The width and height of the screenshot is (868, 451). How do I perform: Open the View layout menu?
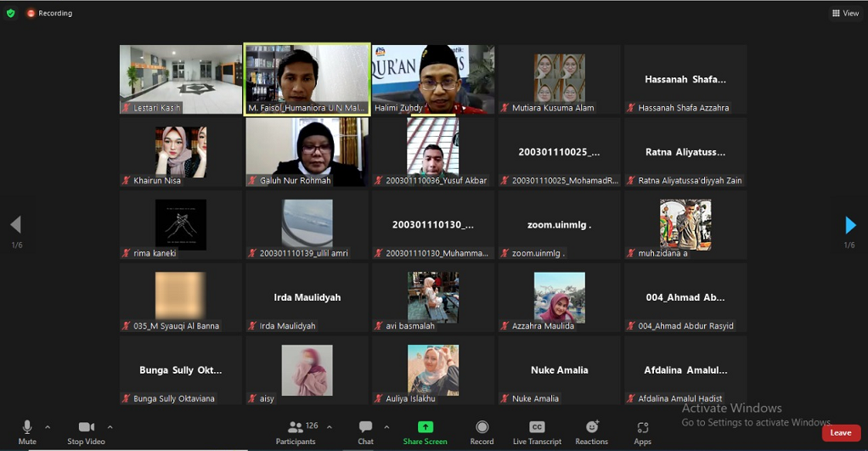point(845,13)
